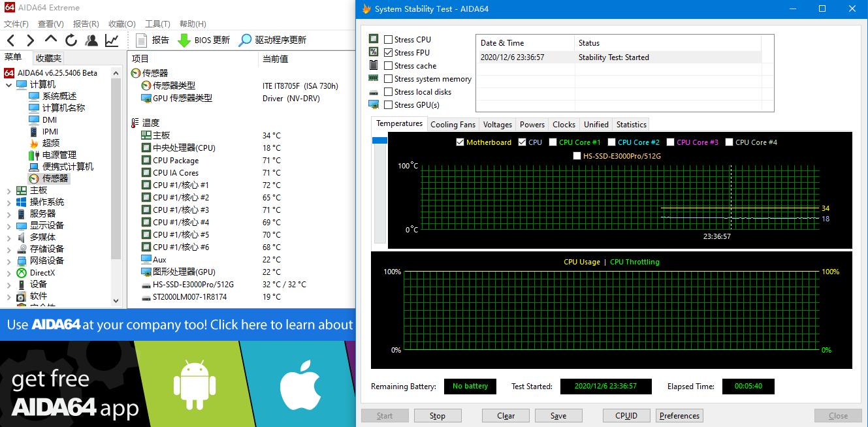Collapse the 计算机 tree node
The height and width of the screenshot is (427, 868).
click(x=8, y=84)
